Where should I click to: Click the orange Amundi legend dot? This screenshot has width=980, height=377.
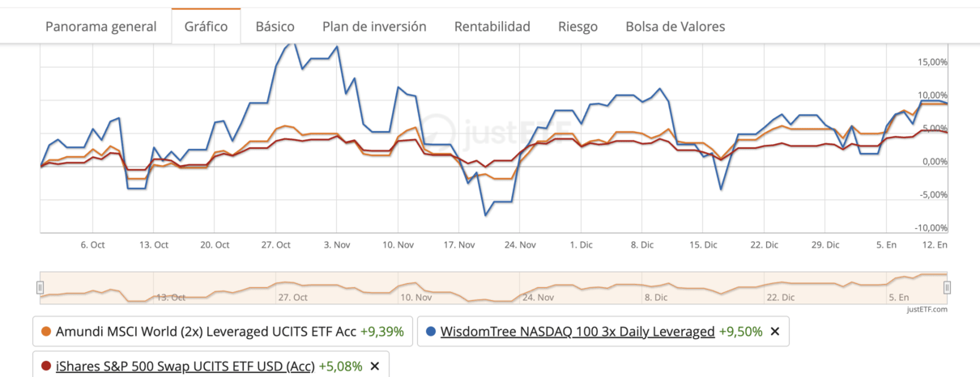(46, 332)
